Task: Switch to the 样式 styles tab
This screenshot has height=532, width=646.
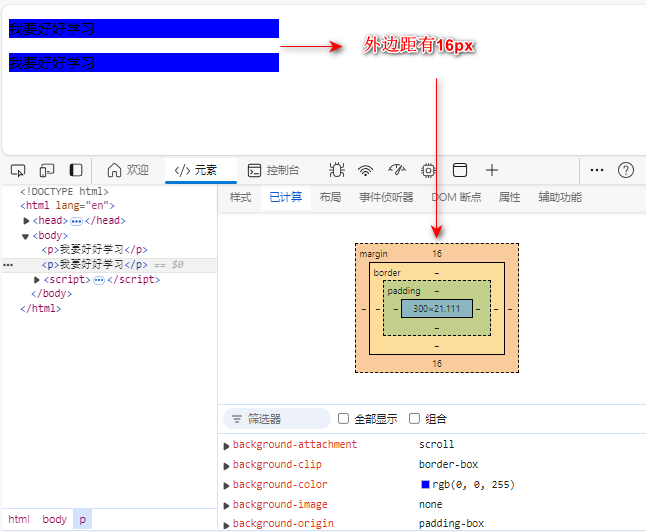Action: coord(241,197)
